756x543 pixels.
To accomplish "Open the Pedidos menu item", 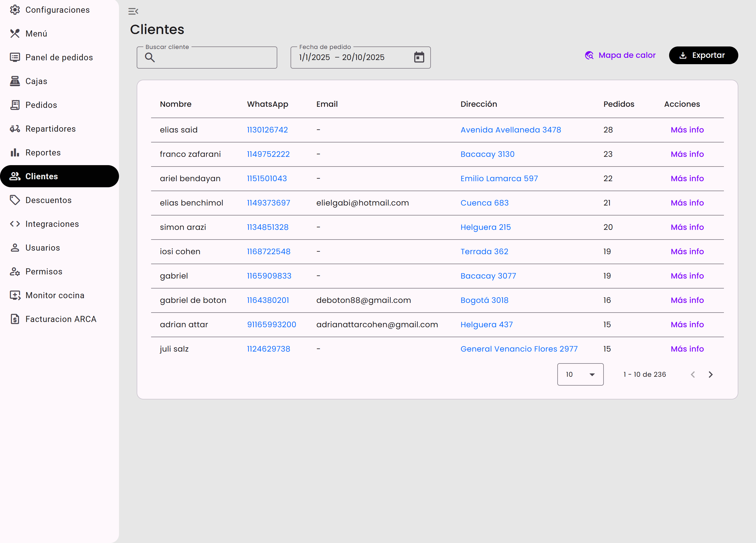I will pos(41,105).
